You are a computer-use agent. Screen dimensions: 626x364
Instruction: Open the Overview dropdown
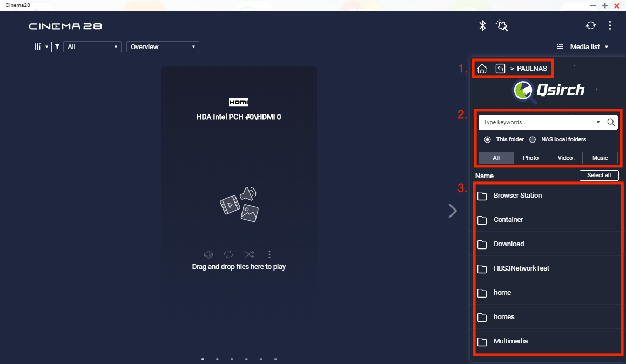point(163,47)
